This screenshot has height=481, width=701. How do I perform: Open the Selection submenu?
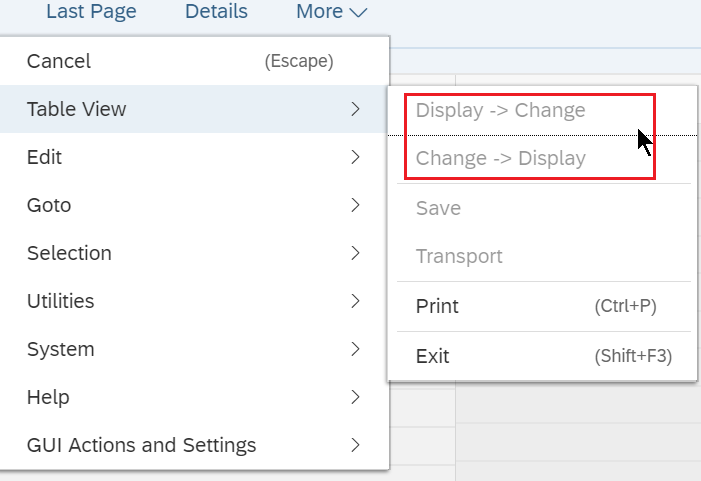click(194, 253)
